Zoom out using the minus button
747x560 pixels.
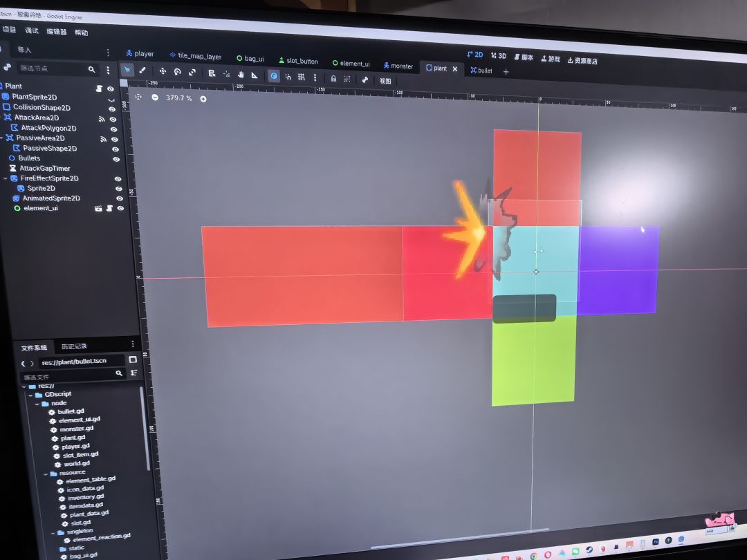tap(156, 97)
